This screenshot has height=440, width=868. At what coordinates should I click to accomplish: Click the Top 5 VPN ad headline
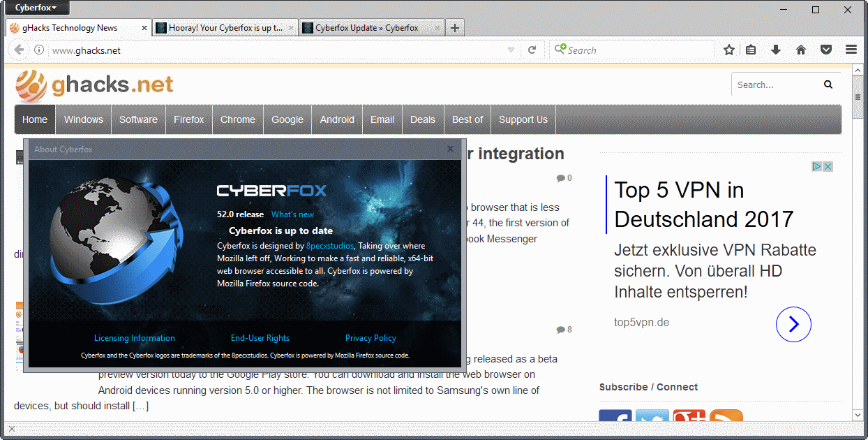pos(704,204)
